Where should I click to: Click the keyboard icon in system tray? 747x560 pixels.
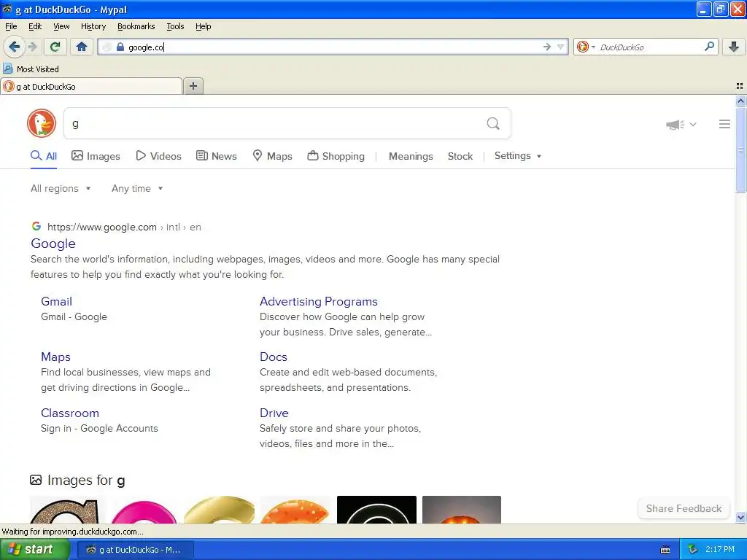click(665, 550)
